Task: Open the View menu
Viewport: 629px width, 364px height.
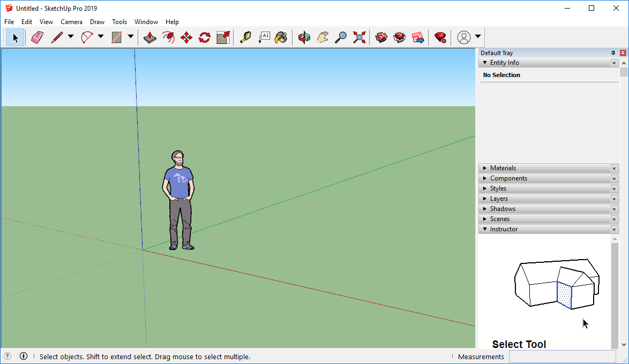Action: pyautogui.click(x=46, y=21)
